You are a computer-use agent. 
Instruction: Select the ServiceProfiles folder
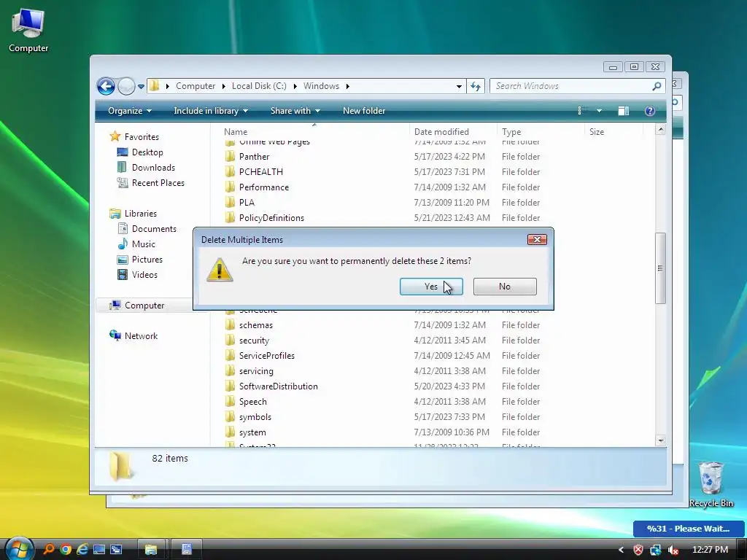click(x=267, y=356)
